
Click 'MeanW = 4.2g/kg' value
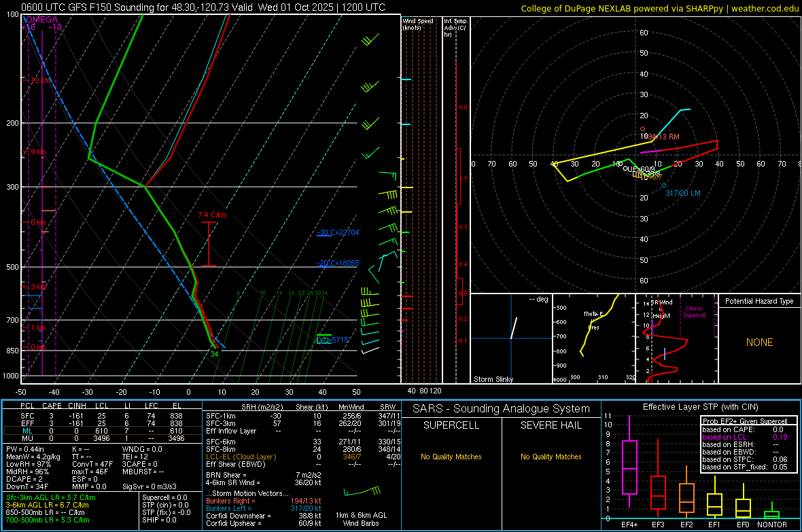click(33, 457)
